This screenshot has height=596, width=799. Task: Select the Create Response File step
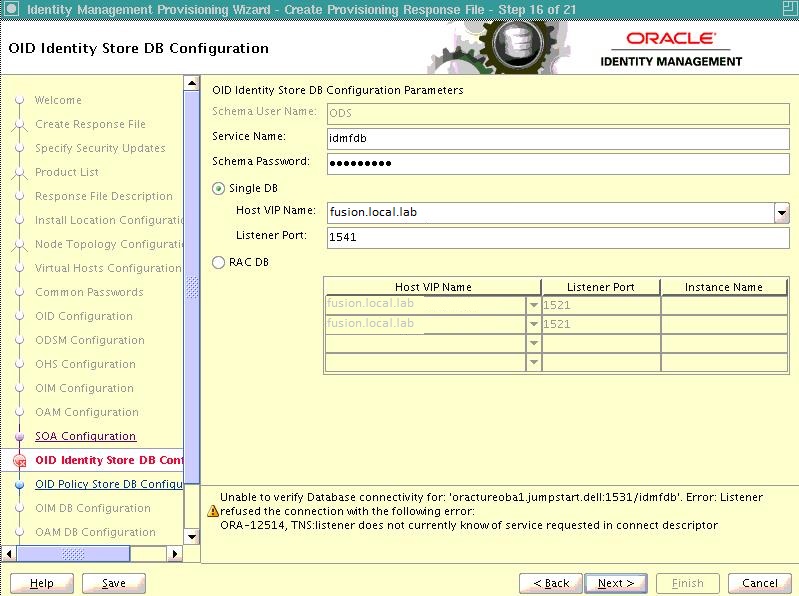pos(90,124)
